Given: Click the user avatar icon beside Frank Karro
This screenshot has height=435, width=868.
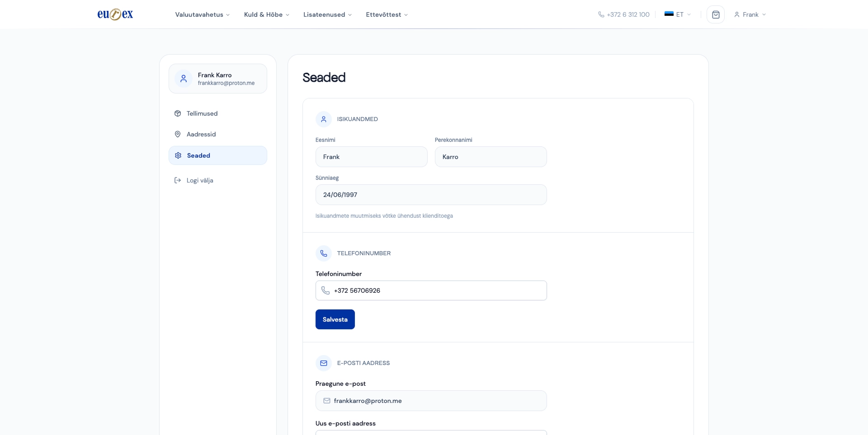Looking at the screenshot, I should click(184, 79).
